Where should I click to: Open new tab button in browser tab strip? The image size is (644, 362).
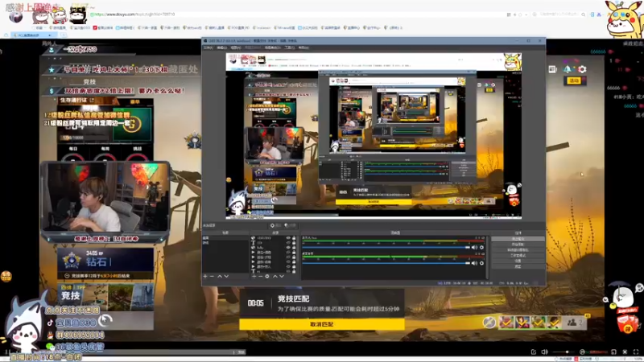(64, 35)
